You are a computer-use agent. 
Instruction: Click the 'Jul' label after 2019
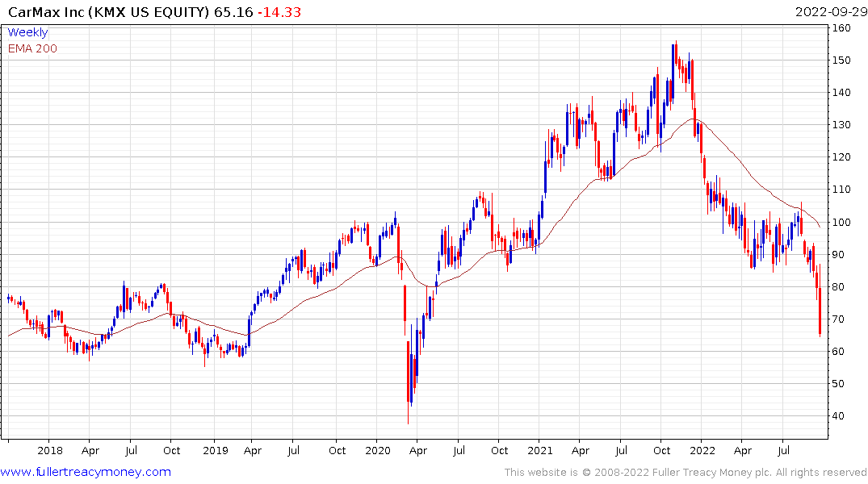(293, 450)
